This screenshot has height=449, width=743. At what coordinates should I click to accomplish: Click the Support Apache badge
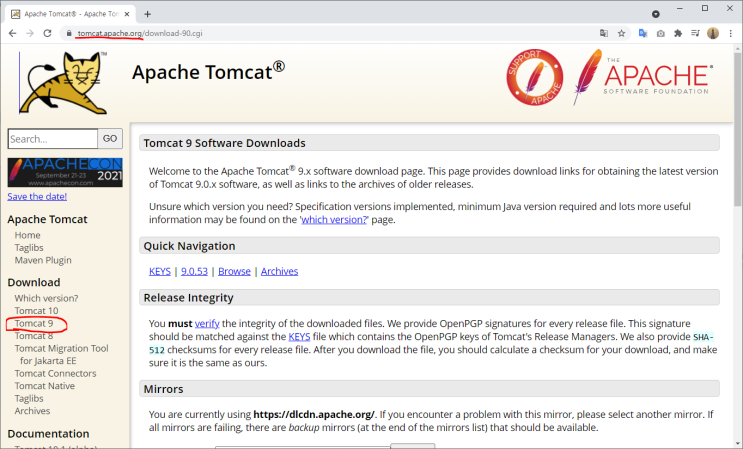click(x=535, y=77)
